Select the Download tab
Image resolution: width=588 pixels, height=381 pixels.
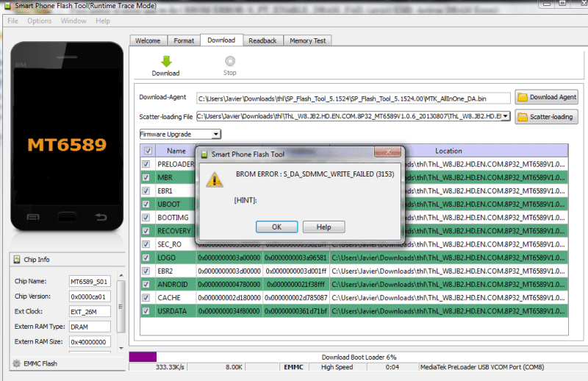221,40
